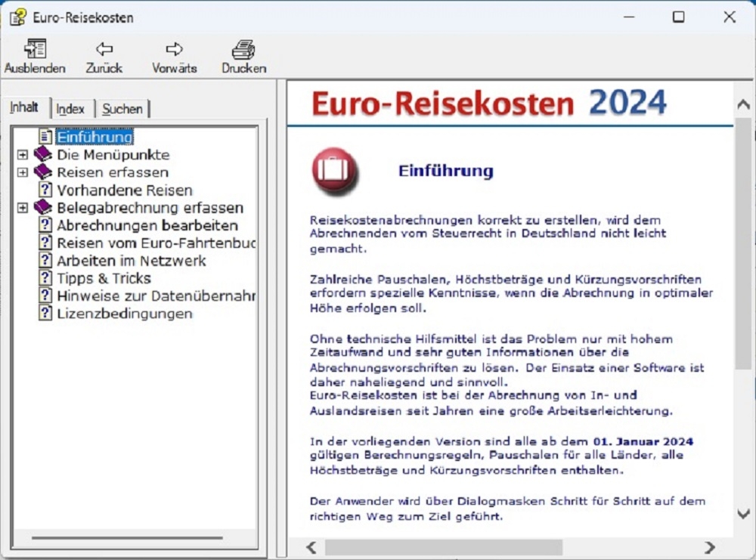Switch to the Index tab
756x560 pixels.
pos(70,109)
